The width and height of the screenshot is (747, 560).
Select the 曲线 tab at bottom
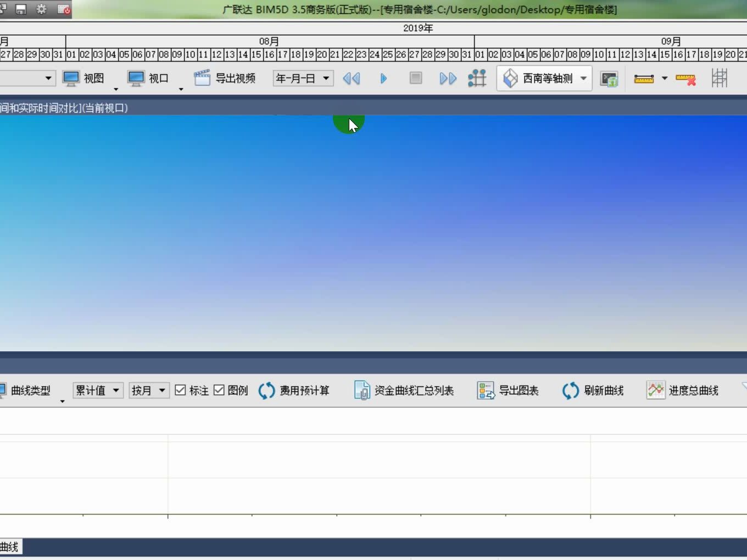coord(10,547)
